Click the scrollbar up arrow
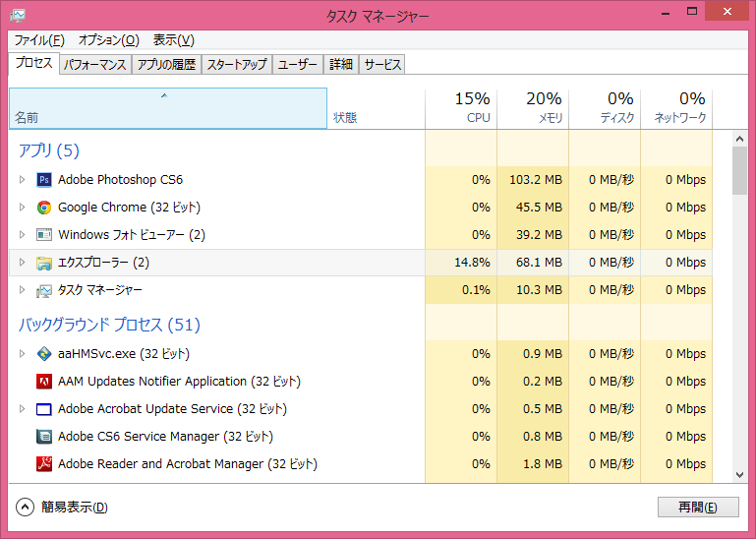Screen dimensions: 756x539 click(739, 139)
